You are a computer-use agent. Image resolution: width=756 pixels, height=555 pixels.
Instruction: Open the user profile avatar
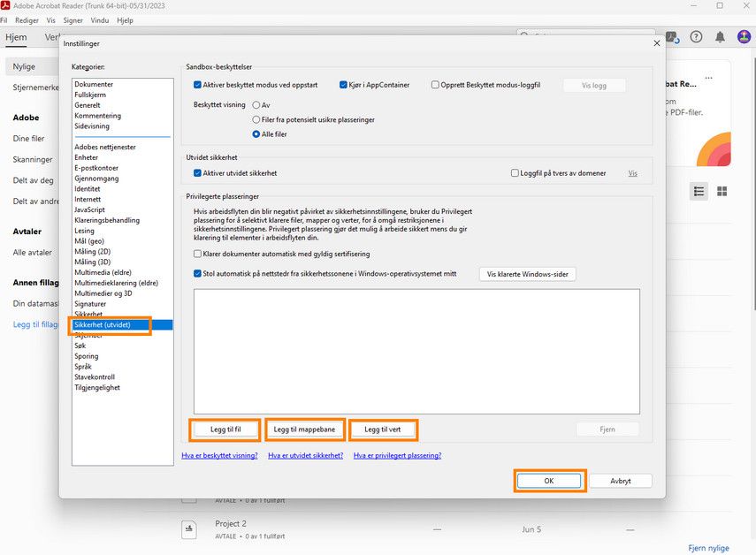(744, 36)
